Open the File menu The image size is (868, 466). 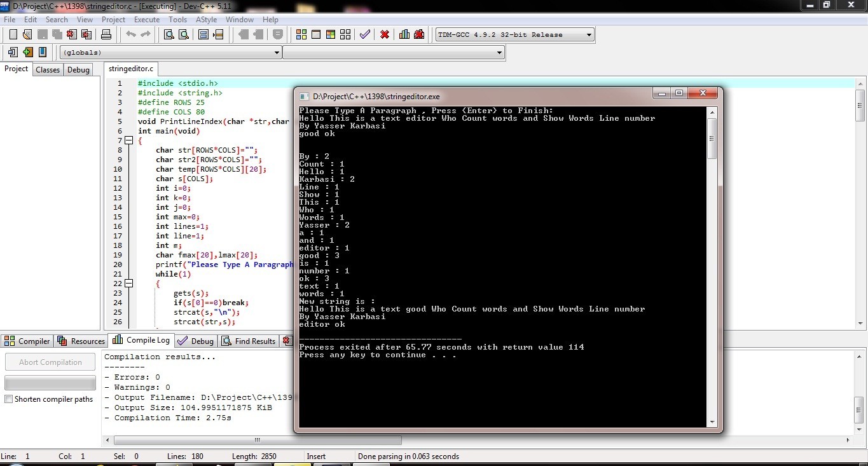10,20
